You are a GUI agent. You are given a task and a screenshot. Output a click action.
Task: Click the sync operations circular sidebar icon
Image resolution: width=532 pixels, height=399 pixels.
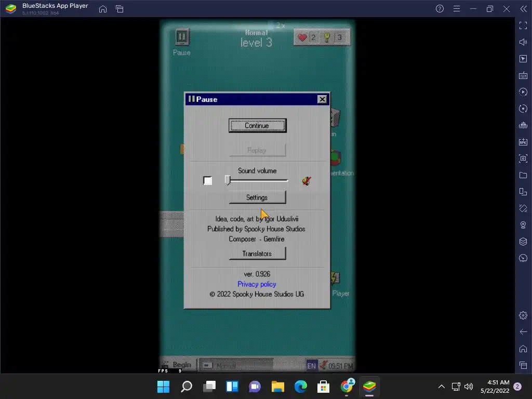click(x=523, y=109)
